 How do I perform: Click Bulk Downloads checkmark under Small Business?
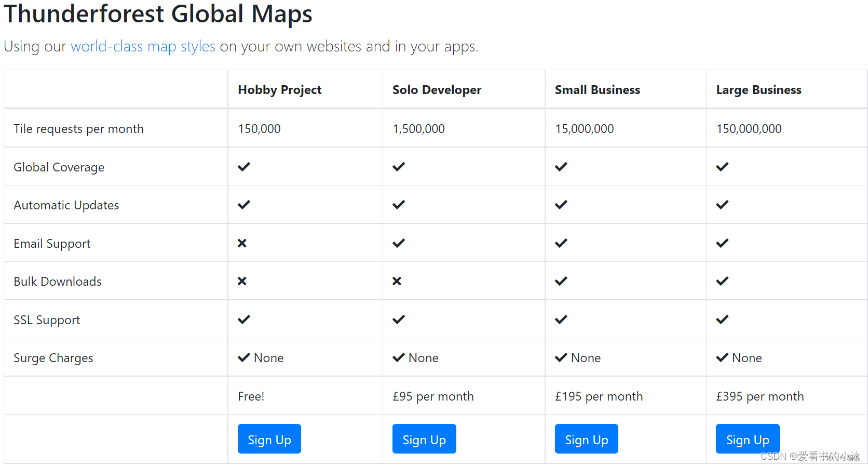coord(561,281)
